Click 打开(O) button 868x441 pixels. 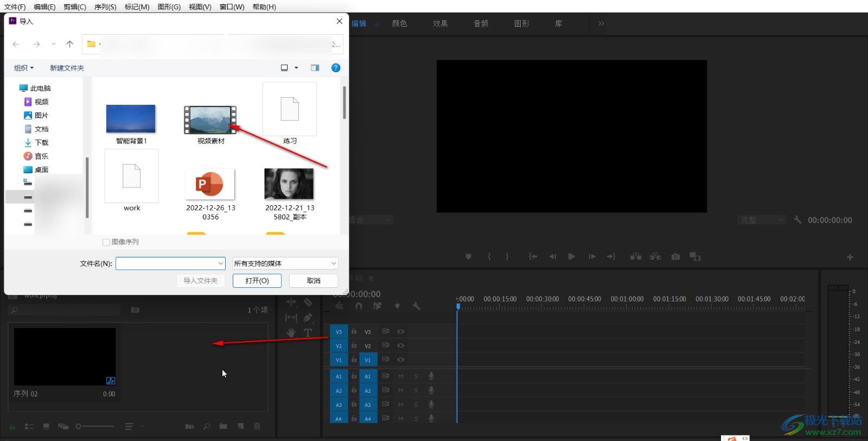pyautogui.click(x=257, y=281)
